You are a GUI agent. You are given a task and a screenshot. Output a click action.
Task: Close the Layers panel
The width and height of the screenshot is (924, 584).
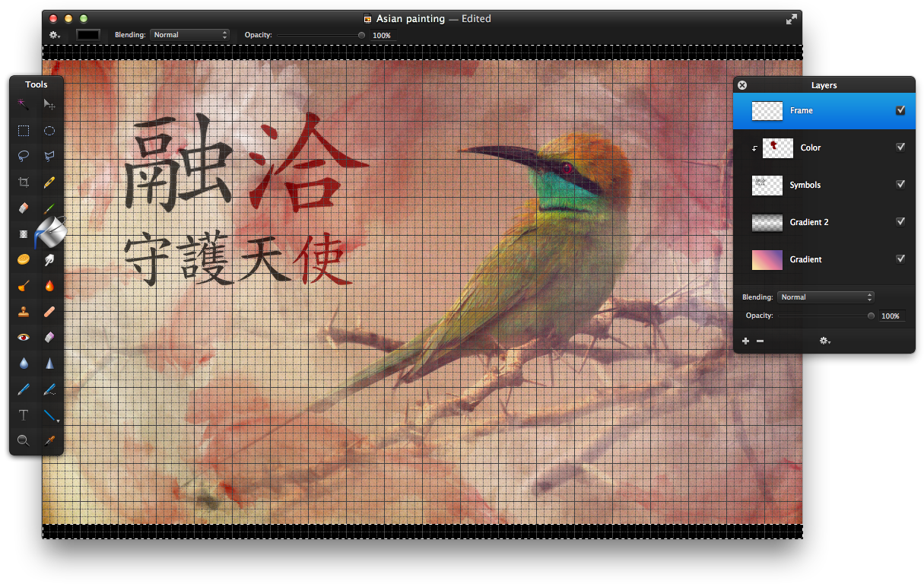(742, 85)
